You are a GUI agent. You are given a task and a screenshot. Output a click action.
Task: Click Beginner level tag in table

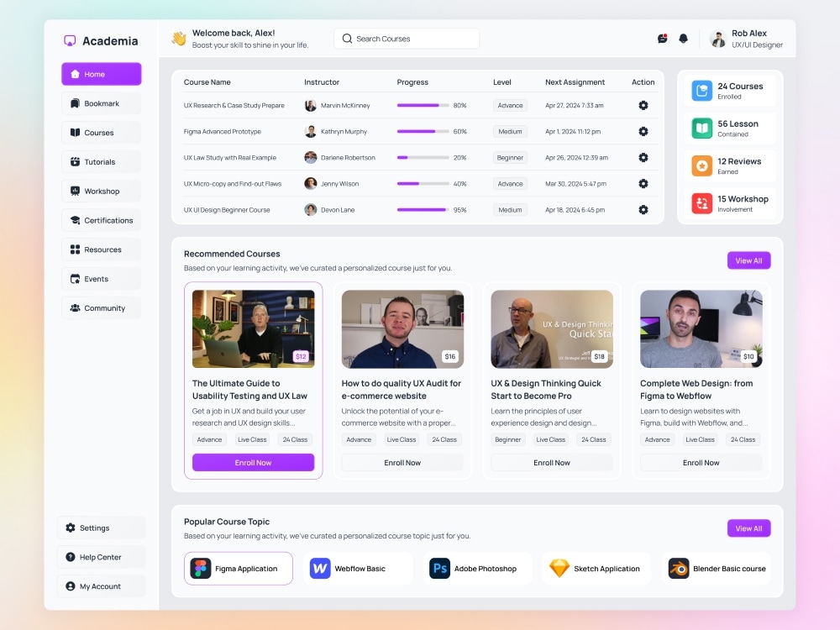pos(510,158)
